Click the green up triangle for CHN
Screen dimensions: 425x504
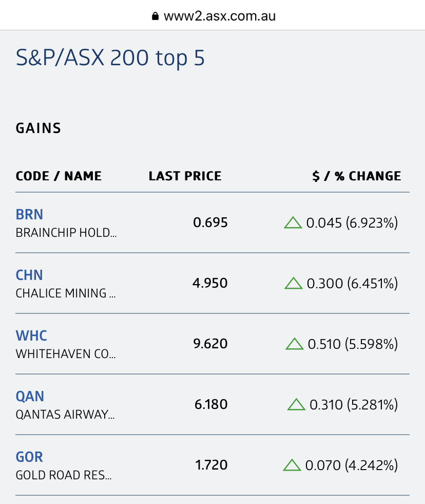click(293, 284)
